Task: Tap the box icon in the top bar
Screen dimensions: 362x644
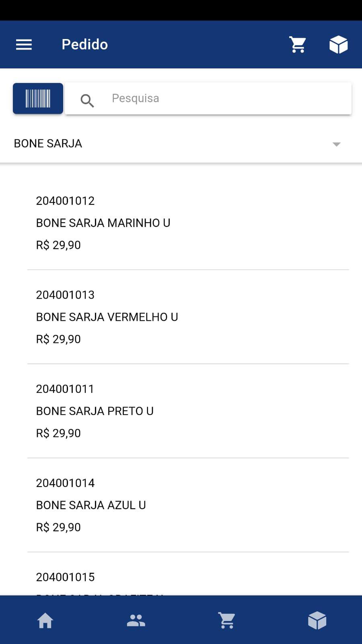Action: (x=339, y=45)
